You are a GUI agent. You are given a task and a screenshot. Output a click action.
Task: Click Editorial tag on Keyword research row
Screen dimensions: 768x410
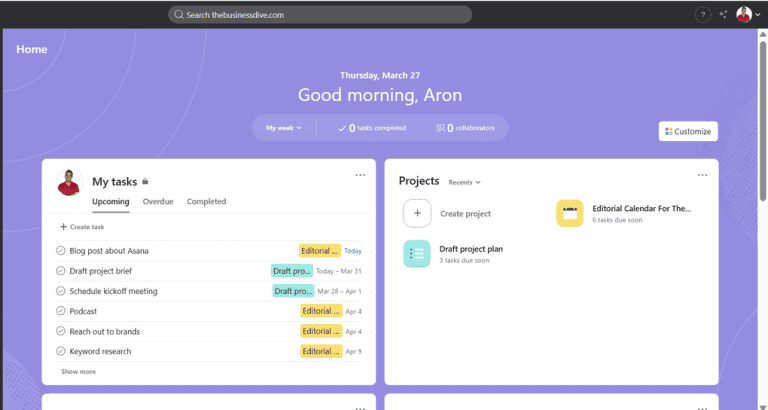(x=321, y=351)
